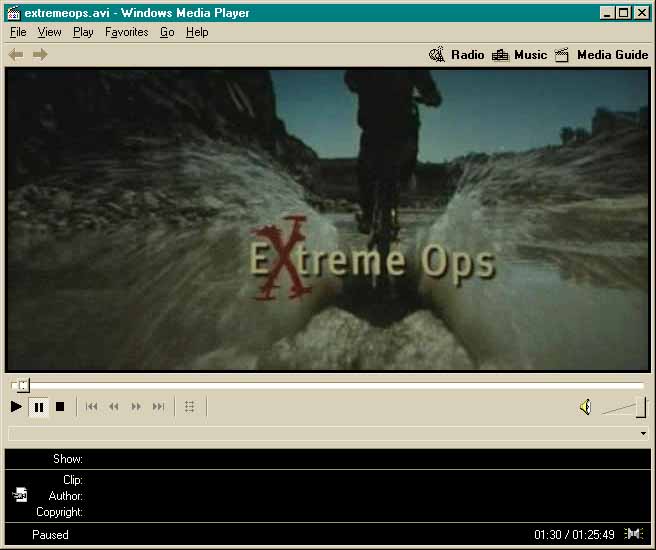The height and width of the screenshot is (550, 656).
Task: Open the Play menu
Action: click(x=83, y=32)
